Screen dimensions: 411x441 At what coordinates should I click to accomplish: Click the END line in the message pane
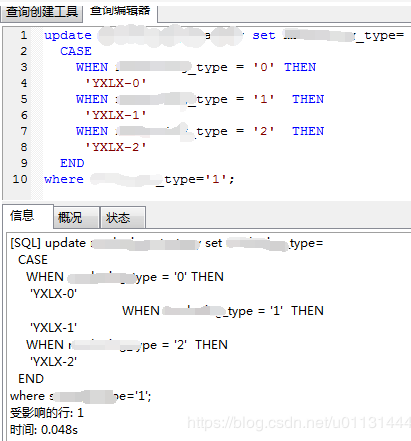pos(31,379)
